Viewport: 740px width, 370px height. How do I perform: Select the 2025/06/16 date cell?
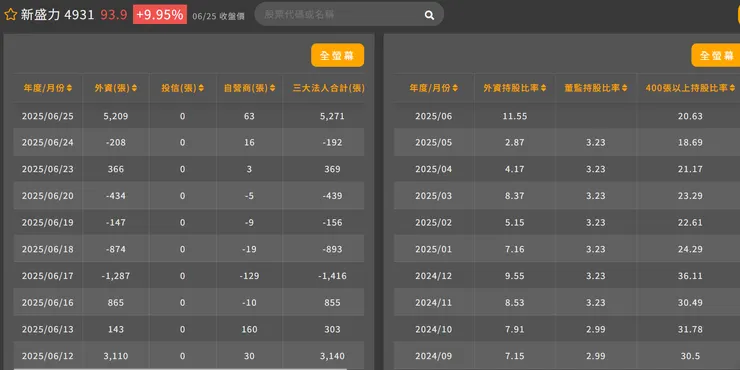pyautogui.click(x=48, y=303)
